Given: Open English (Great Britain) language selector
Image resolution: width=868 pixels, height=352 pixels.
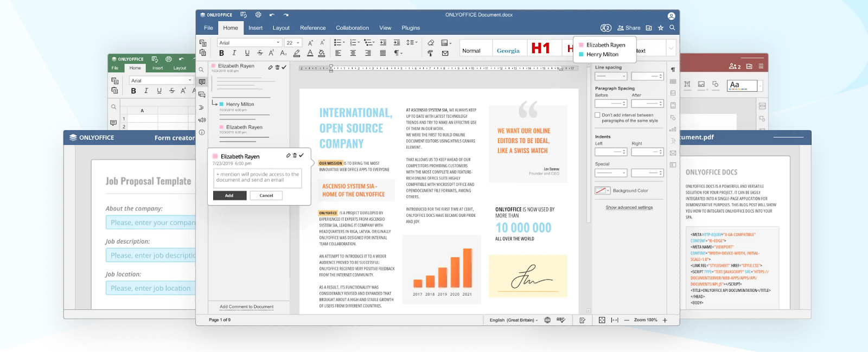Looking at the screenshot, I should (513, 320).
